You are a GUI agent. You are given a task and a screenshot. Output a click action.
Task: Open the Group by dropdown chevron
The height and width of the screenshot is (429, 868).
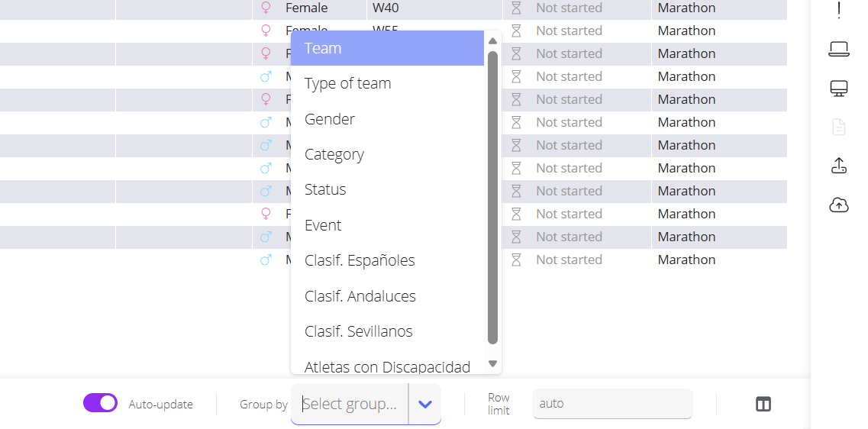[x=425, y=404]
